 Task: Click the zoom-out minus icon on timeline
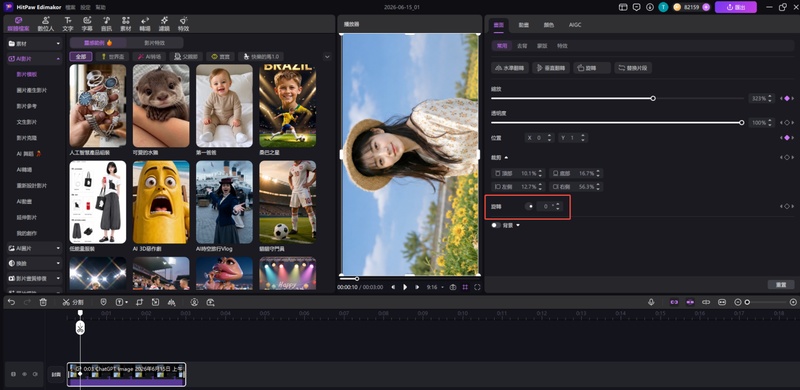(737, 302)
